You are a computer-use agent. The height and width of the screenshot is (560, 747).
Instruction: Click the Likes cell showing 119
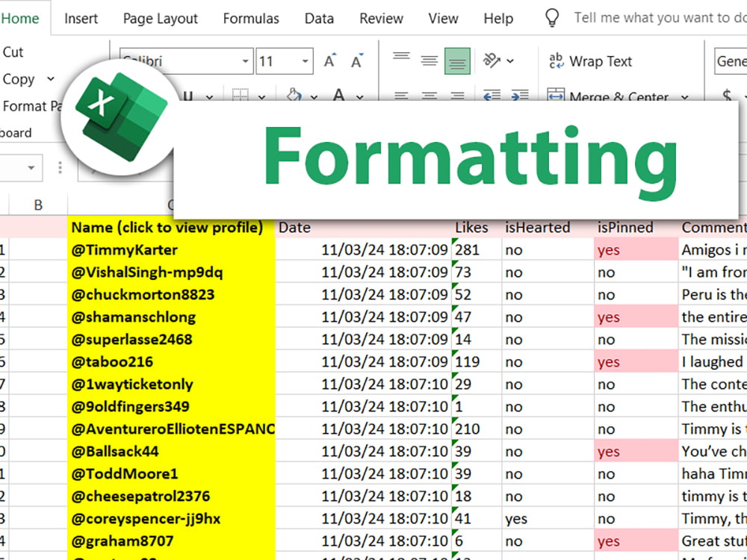click(477, 362)
